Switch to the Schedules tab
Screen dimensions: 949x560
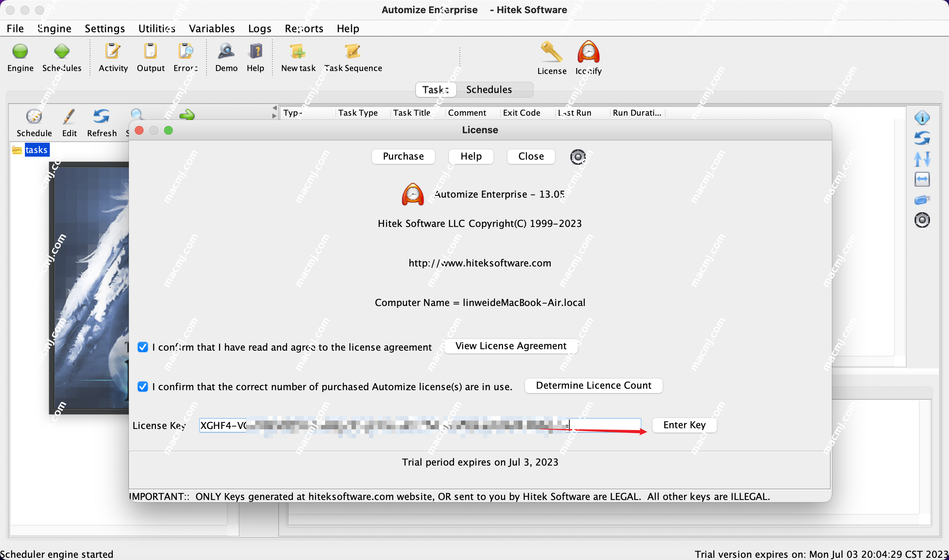(489, 89)
